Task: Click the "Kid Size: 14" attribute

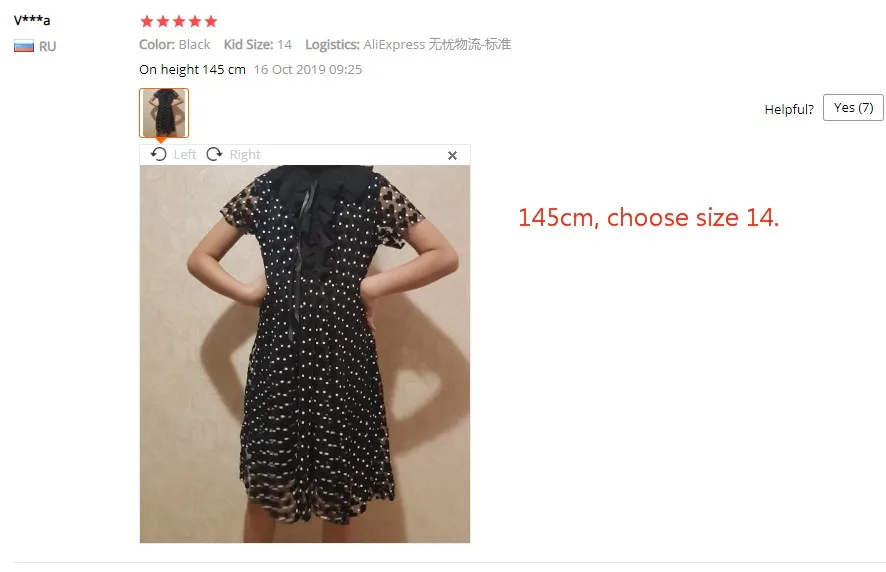Action: pyautogui.click(x=258, y=45)
